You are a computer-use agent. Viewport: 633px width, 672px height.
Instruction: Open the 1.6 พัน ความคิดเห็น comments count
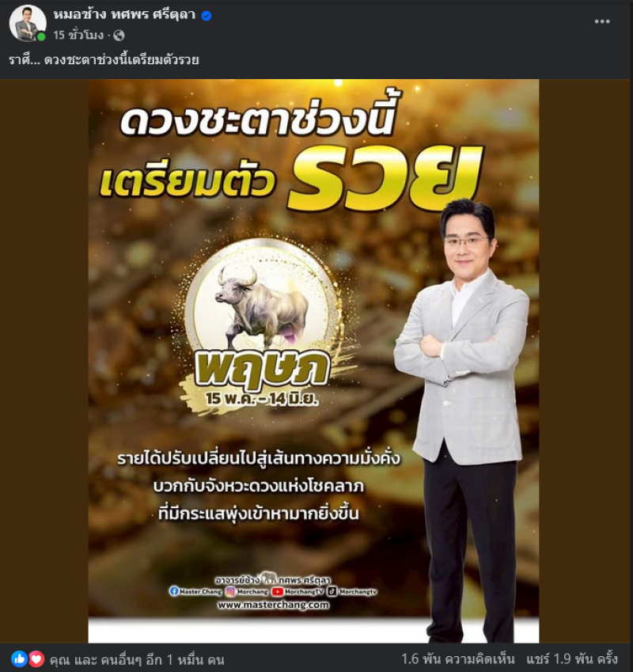458,659
